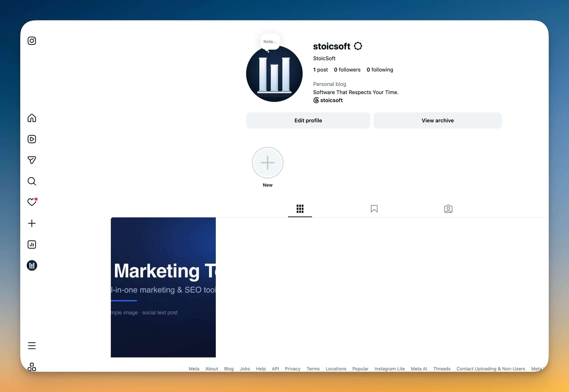Open the Marketing post thumbnail
This screenshot has width=569, height=392.
coord(163,287)
